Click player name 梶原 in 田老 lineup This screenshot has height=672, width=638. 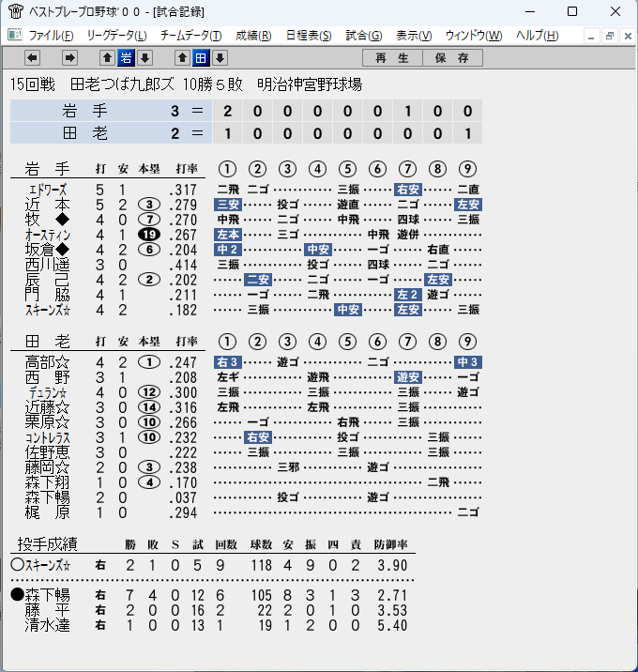[48, 512]
